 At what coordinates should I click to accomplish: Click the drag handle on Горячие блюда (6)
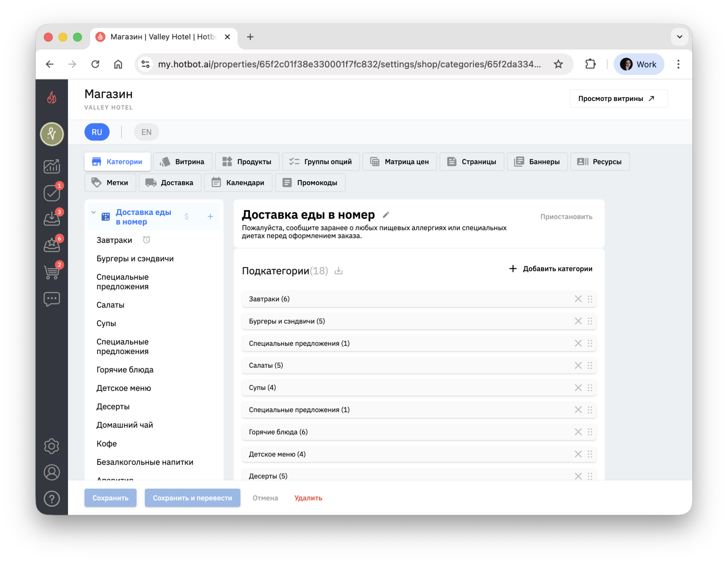[590, 432]
